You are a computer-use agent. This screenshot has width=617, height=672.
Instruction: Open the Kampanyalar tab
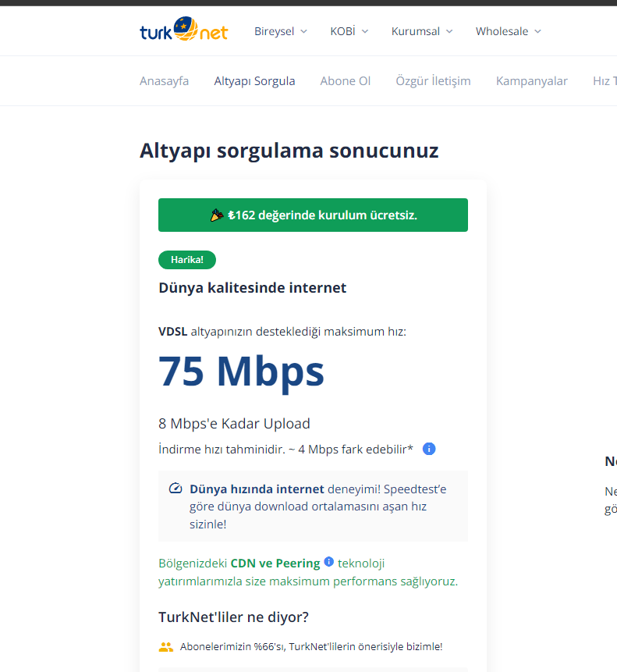coord(532,81)
